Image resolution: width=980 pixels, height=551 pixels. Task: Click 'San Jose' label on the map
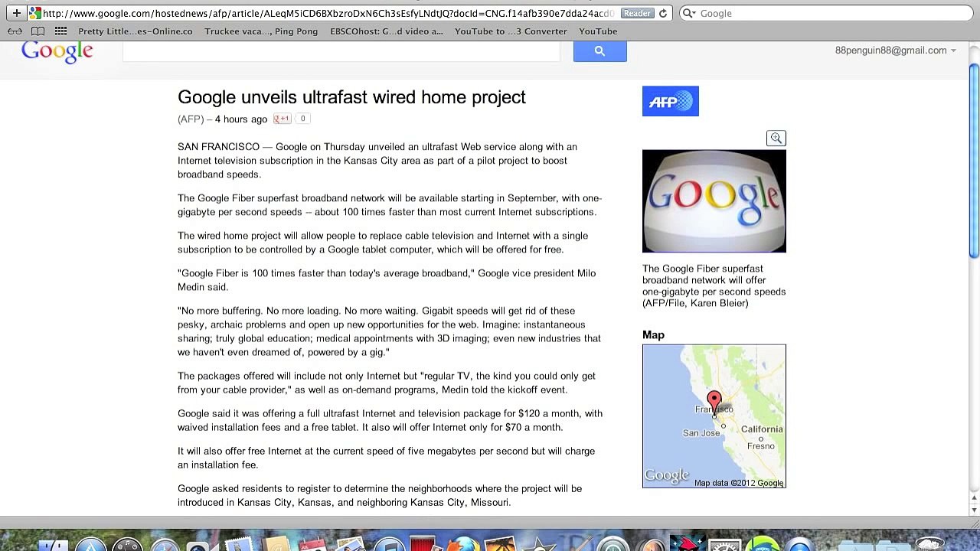701,433
